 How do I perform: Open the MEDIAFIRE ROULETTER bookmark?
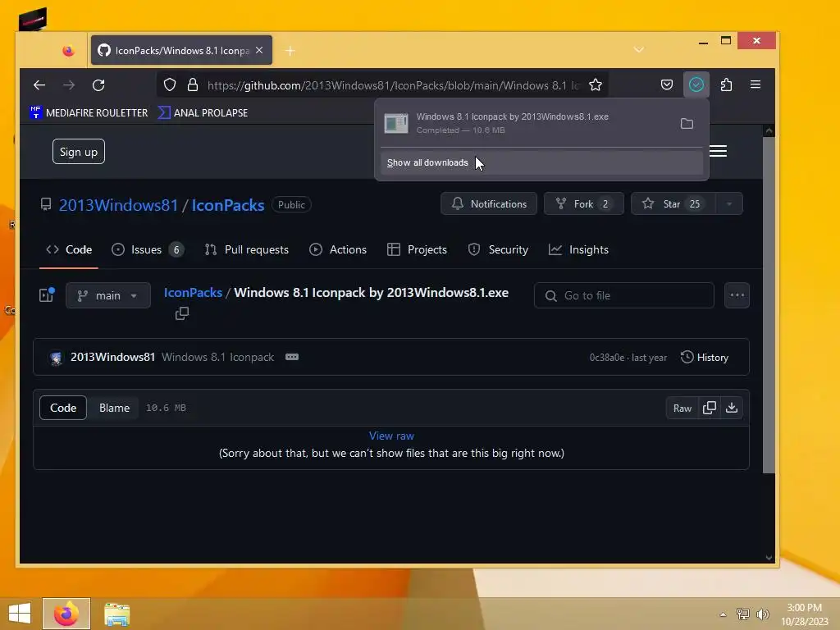pos(89,112)
